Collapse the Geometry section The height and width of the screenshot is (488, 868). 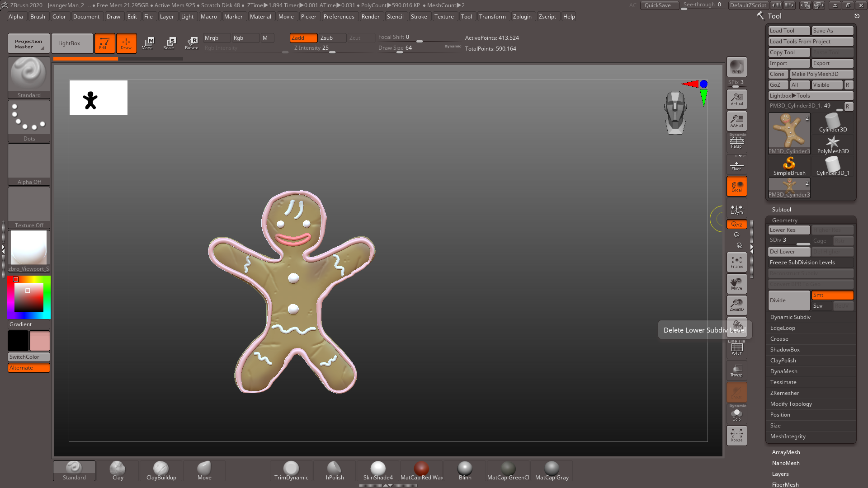coord(784,221)
